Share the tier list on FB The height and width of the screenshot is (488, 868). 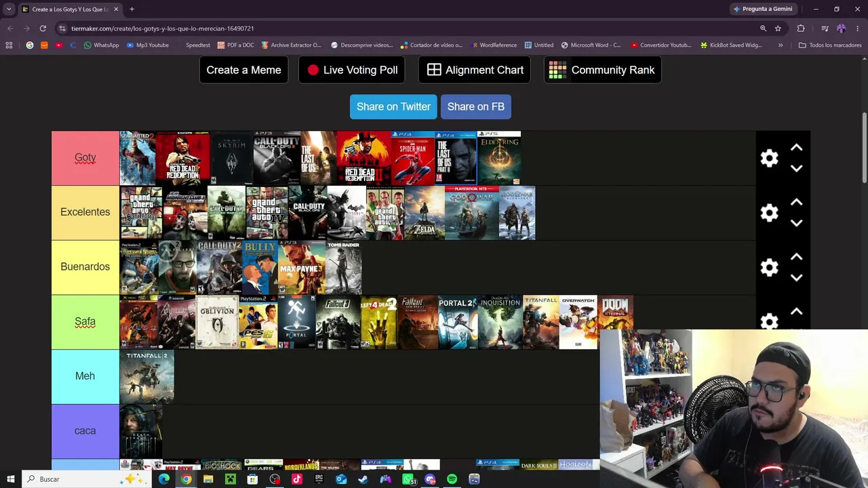coord(476,106)
